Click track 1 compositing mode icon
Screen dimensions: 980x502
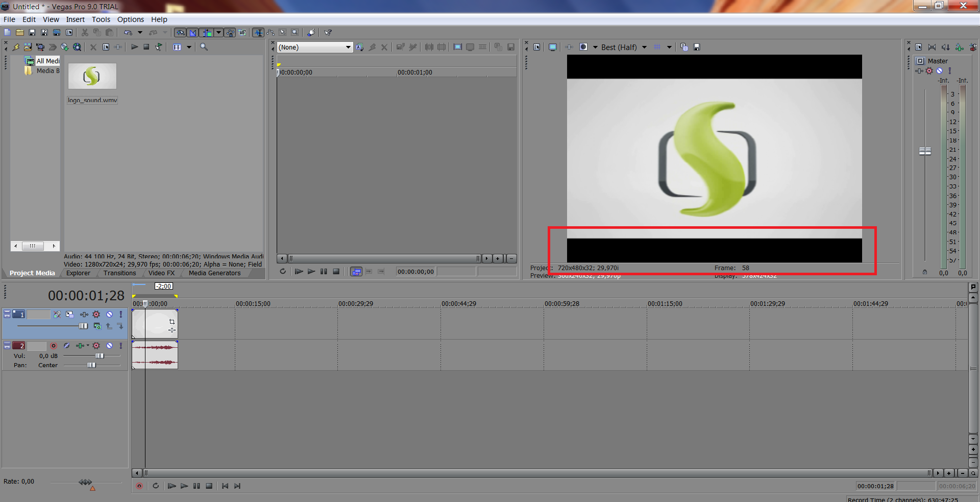(97, 326)
